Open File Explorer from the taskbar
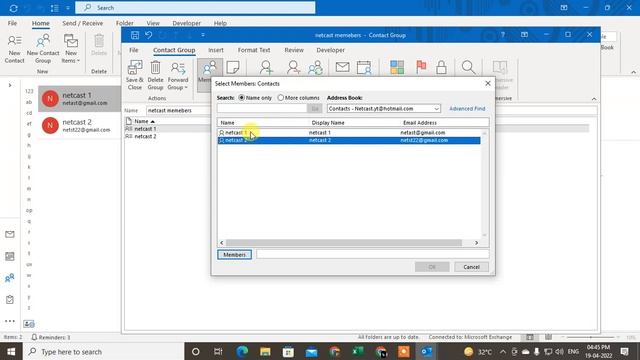Screen dimensions: 640x360 click(x=265, y=351)
